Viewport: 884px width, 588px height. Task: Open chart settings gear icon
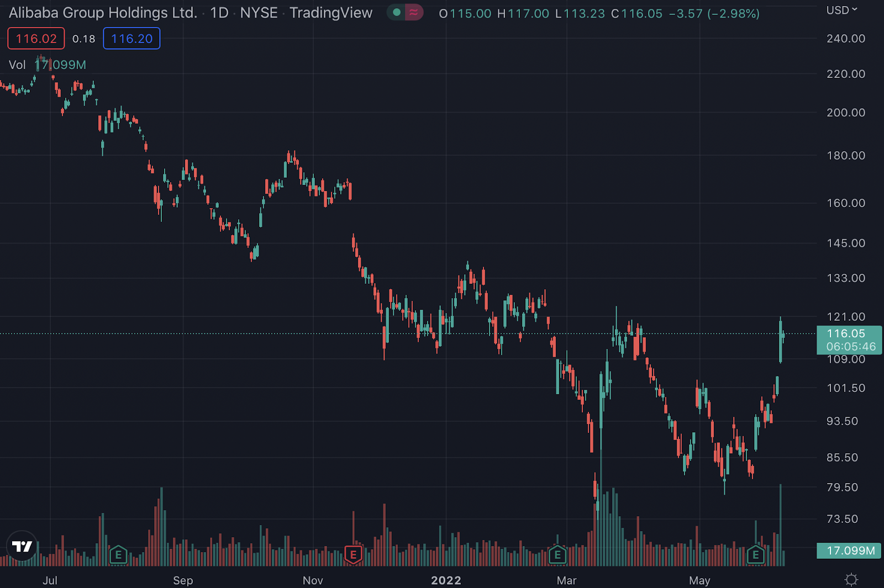[x=851, y=580]
